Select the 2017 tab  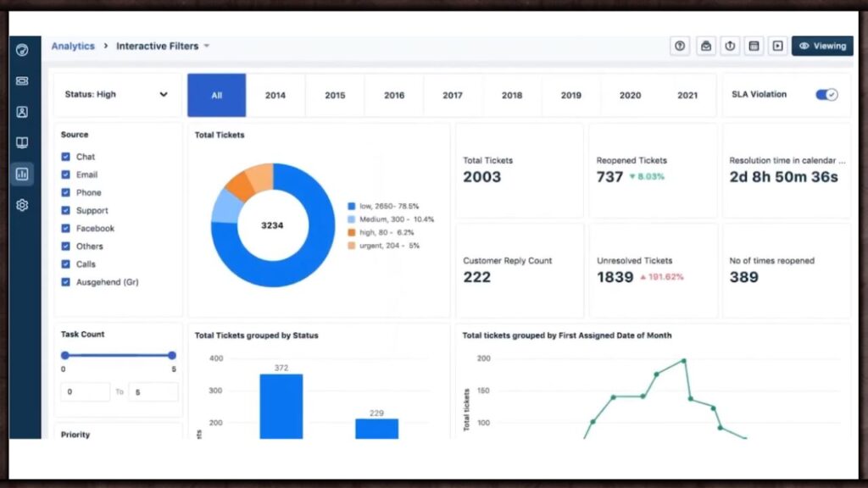click(x=453, y=95)
